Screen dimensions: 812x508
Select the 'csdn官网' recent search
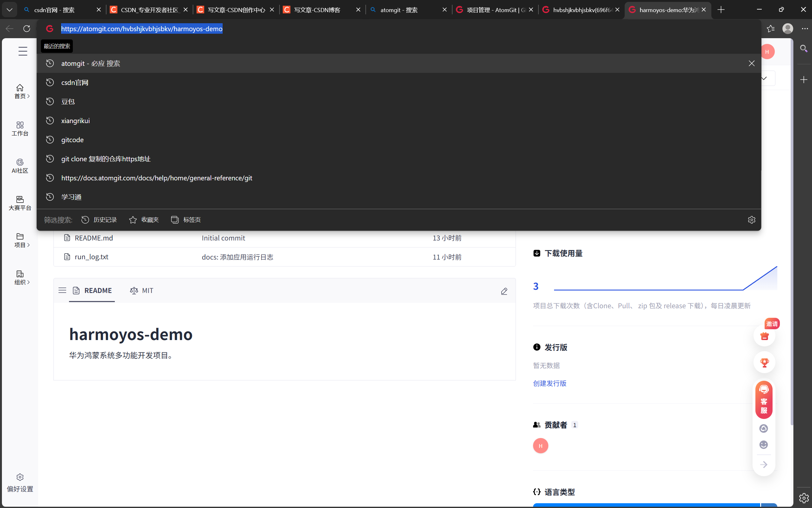tap(399, 83)
